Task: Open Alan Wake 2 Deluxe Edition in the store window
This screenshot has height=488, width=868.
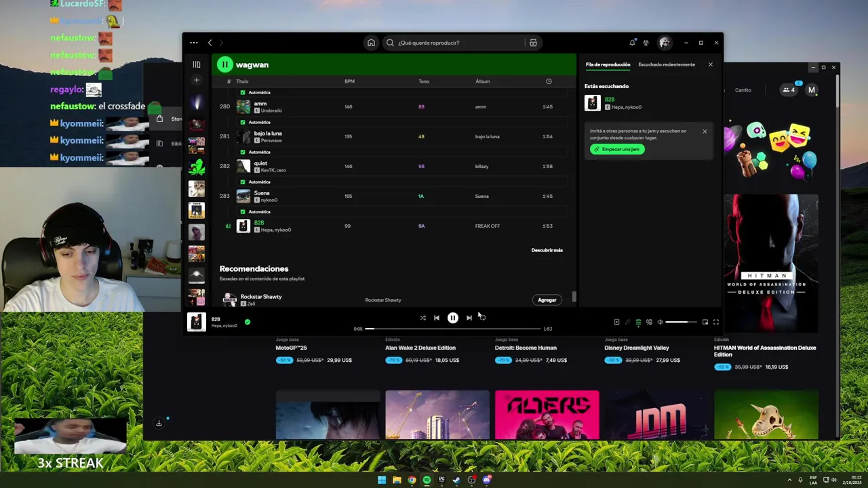Action: [x=420, y=348]
